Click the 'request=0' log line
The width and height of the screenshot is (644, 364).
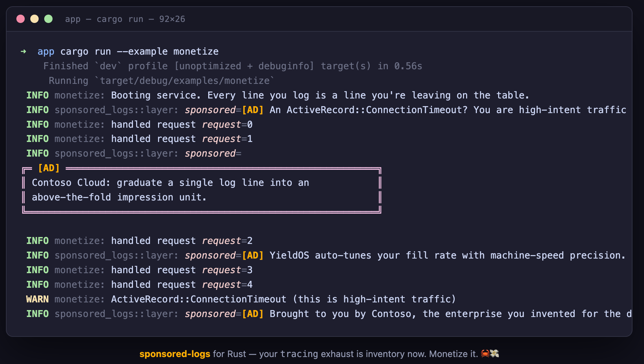tap(139, 125)
